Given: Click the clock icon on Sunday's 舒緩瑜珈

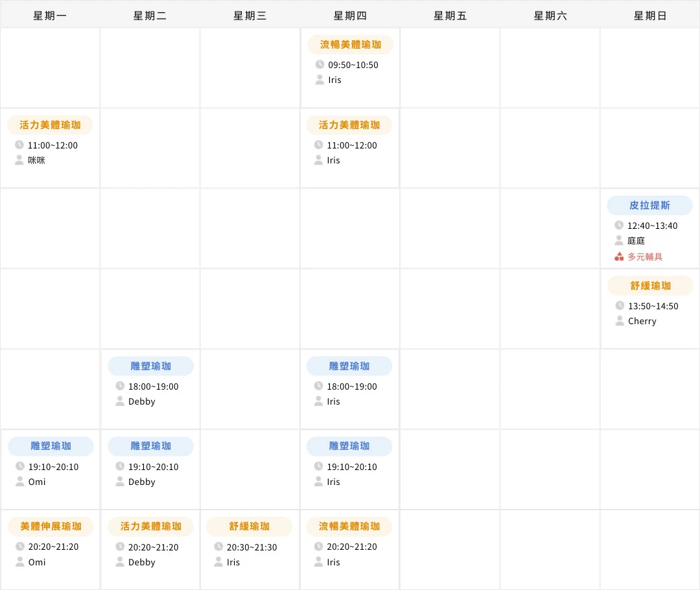Looking at the screenshot, I should tap(619, 306).
